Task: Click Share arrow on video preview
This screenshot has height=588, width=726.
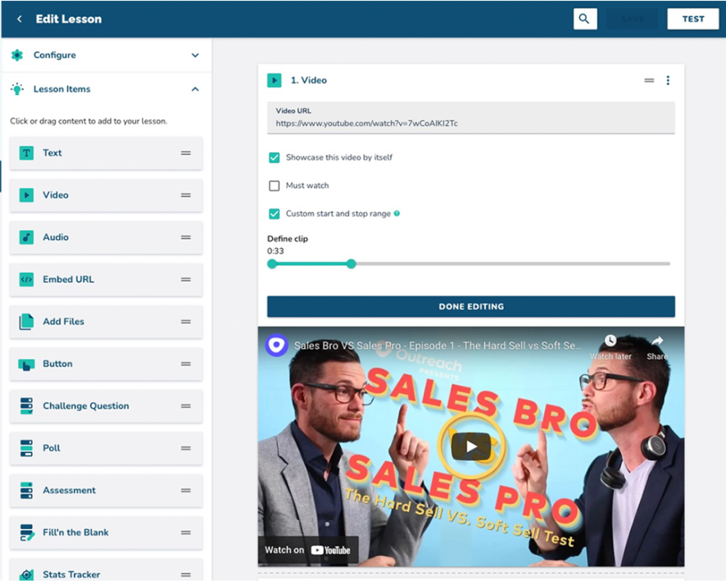Action: click(657, 341)
